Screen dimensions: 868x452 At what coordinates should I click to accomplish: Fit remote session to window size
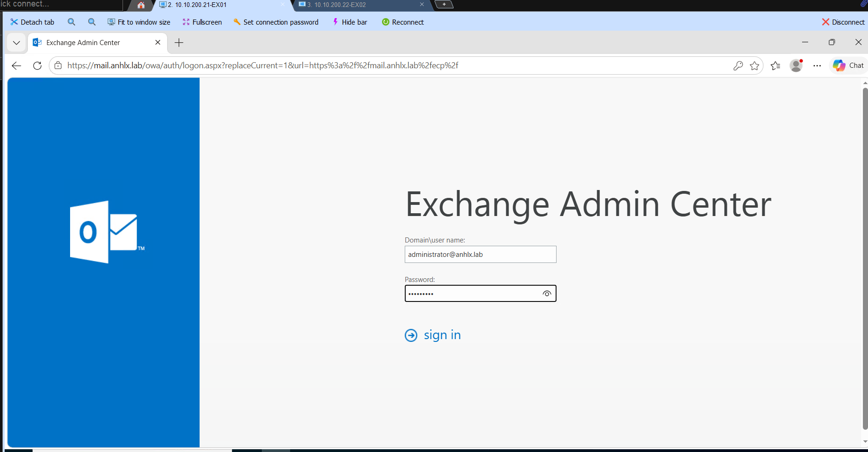coord(139,22)
